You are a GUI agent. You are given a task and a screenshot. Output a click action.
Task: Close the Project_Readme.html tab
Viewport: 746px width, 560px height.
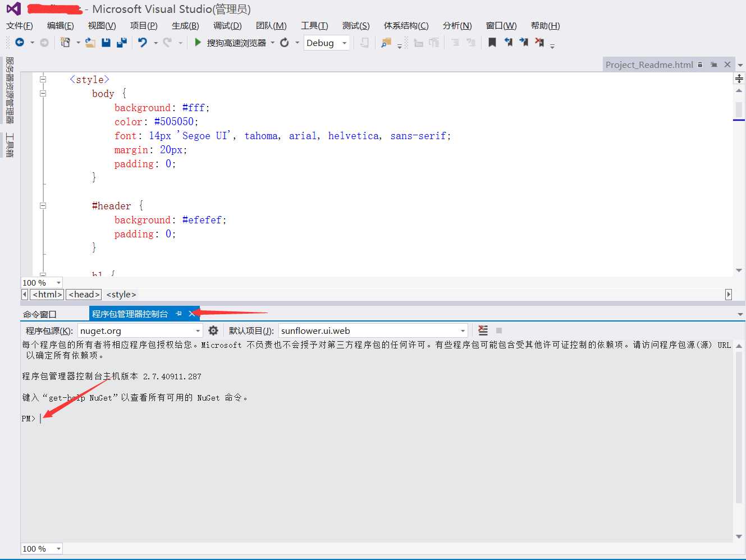pyautogui.click(x=727, y=65)
